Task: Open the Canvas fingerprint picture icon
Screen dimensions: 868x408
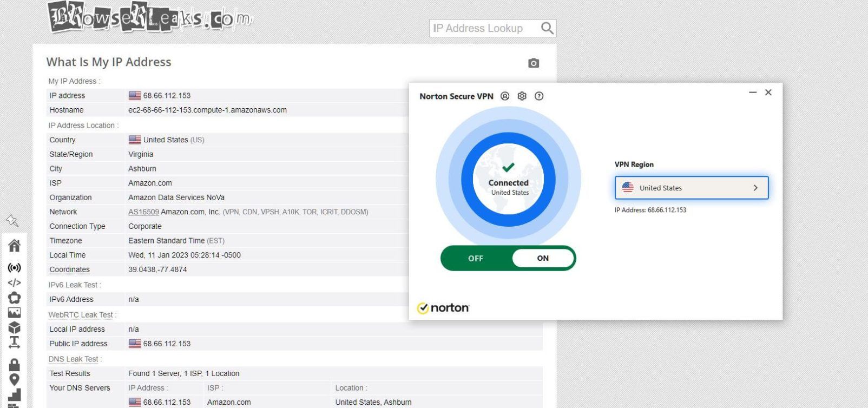Action: click(14, 313)
